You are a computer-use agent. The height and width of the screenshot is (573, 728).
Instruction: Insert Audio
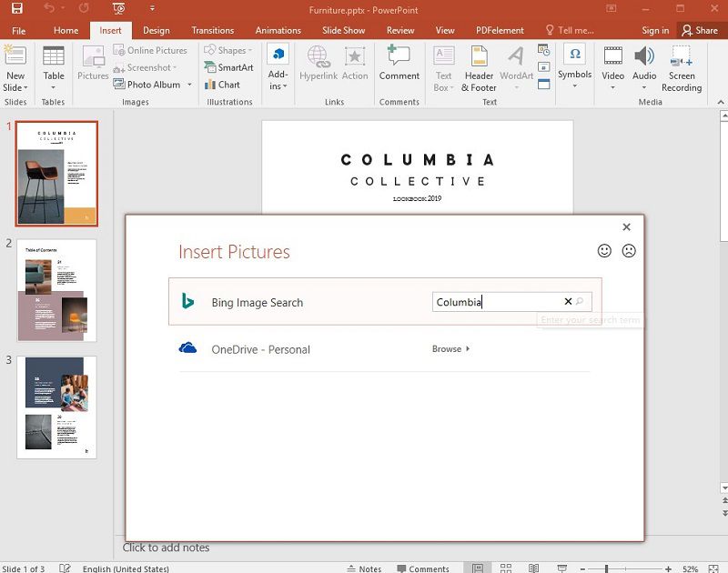(x=644, y=67)
